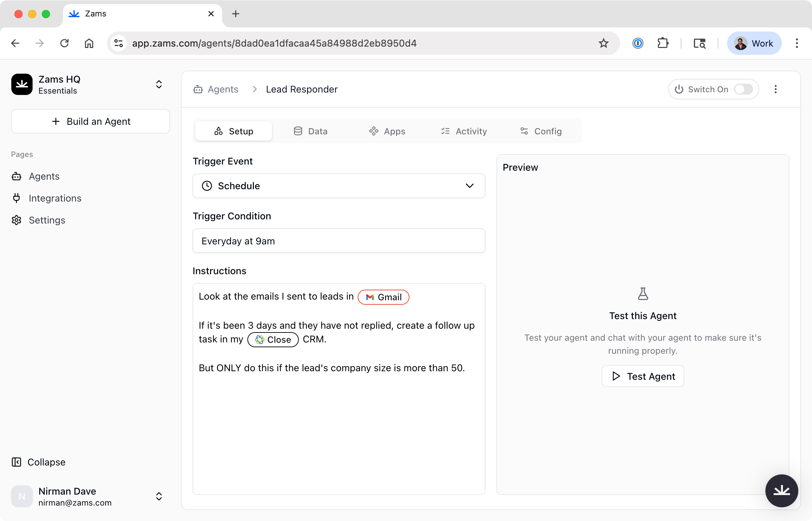Expand the Zams HQ workspace switcher
This screenshot has height=521, width=812.
tap(159, 84)
